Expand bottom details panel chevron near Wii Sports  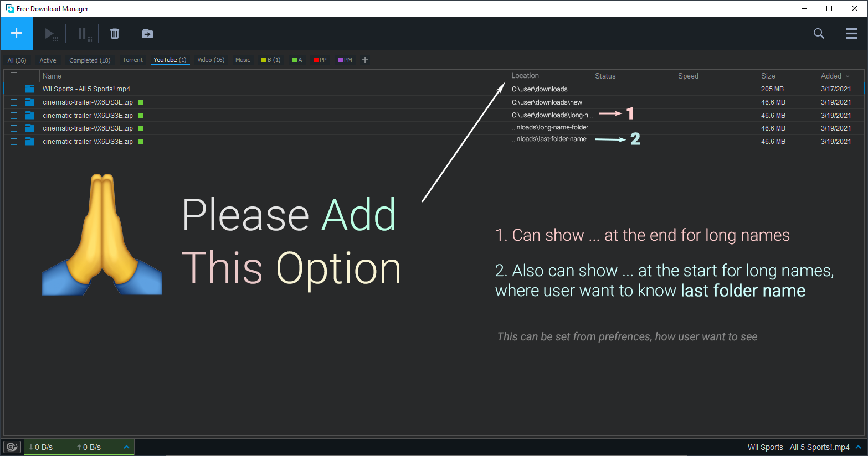tap(859, 447)
